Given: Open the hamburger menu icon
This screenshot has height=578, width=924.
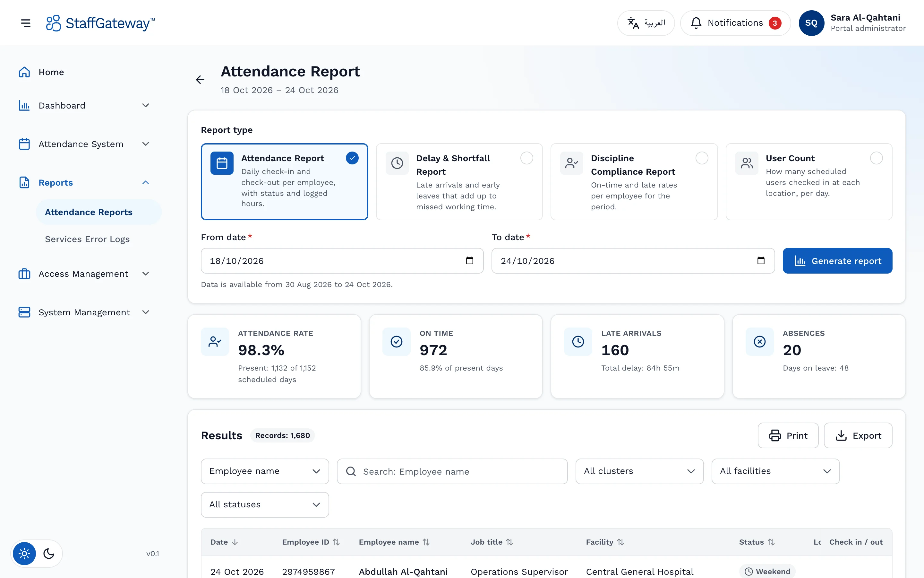Looking at the screenshot, I should pyautogui.click(x=26, y=23).
